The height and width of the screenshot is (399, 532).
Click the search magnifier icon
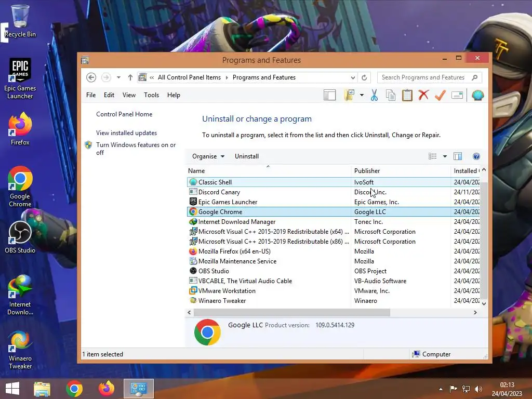point(475,78)
